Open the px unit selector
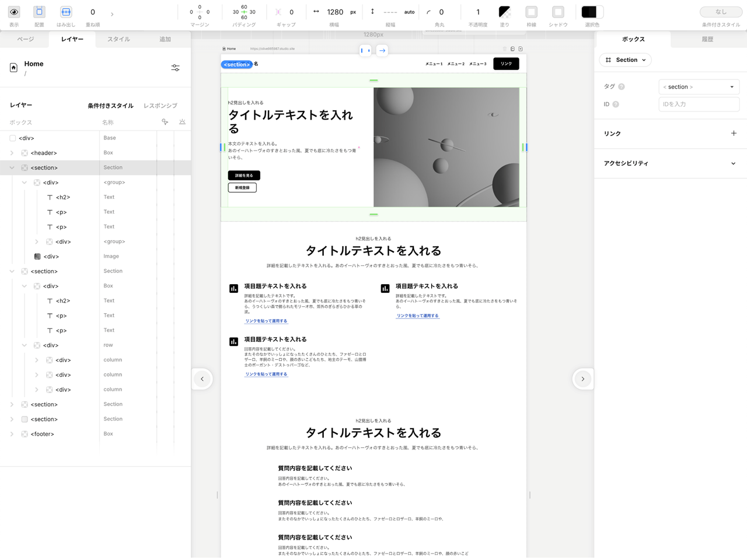The width and height of the screenshot is (747, 560). coord(353,12)
